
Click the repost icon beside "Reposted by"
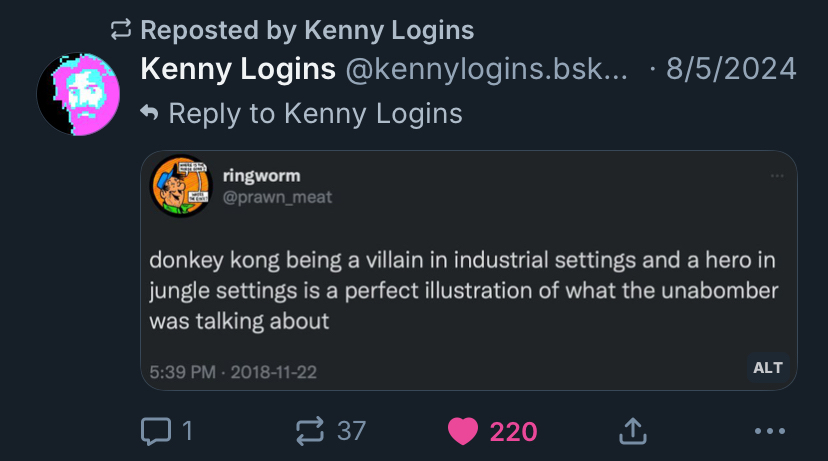[x=121, y=30]
